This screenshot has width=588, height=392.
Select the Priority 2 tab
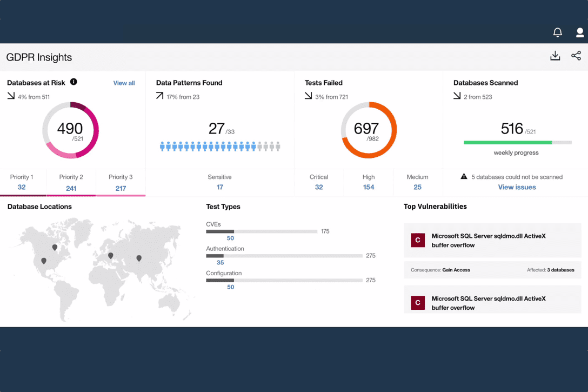[71, 183]
